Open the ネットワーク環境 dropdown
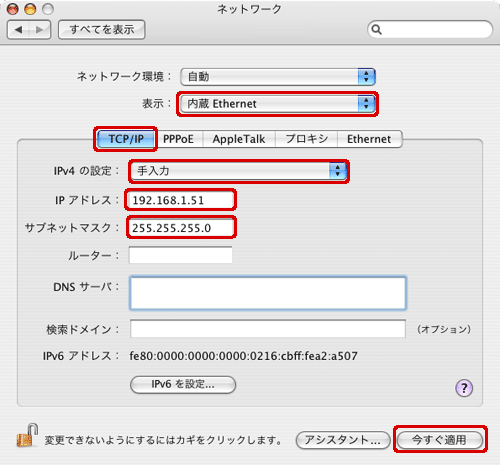The height and width of the screenshot is (465, 500). click(278, 77)
